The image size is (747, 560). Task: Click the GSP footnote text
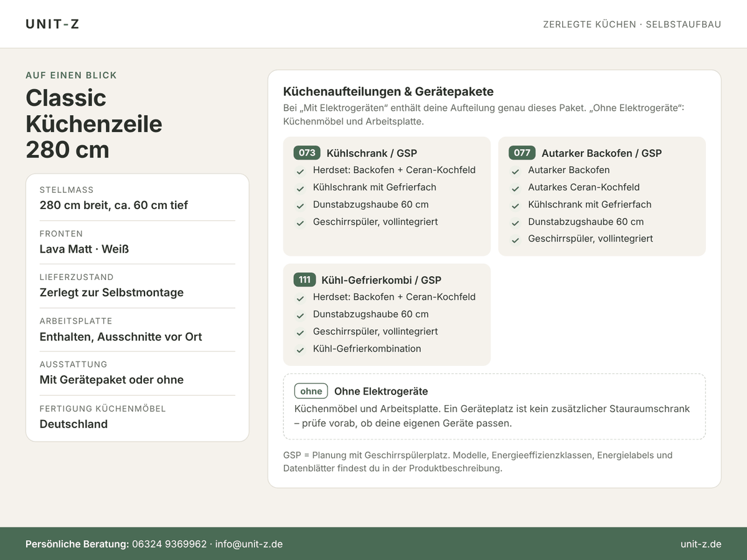[x=477, y=462]
